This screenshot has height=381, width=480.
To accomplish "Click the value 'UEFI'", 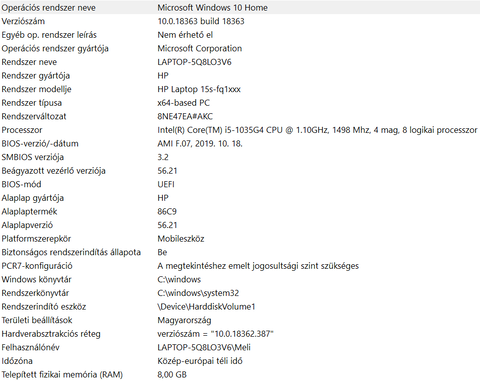I will pyautogui.click(x=166, y=184).
